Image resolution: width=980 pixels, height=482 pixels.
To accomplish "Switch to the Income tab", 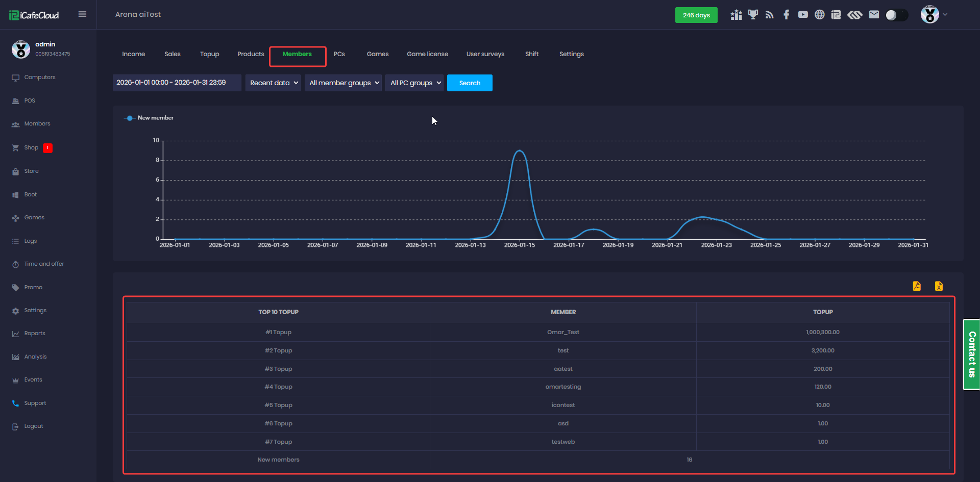I will [x=133, y=54].
